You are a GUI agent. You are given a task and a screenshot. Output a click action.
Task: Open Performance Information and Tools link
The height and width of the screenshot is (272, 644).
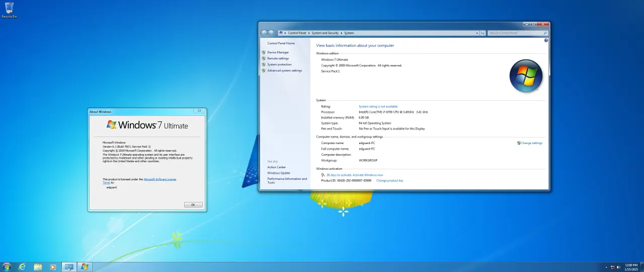pos(287,180)
